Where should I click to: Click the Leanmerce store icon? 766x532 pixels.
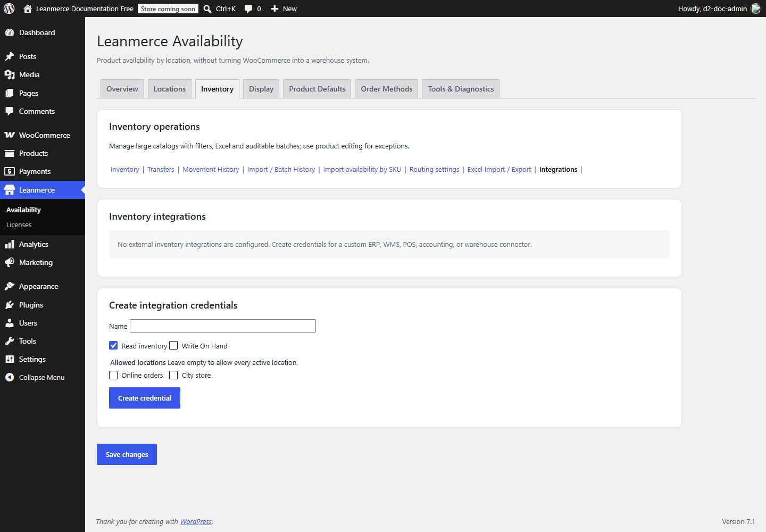(x=10, y=190)
